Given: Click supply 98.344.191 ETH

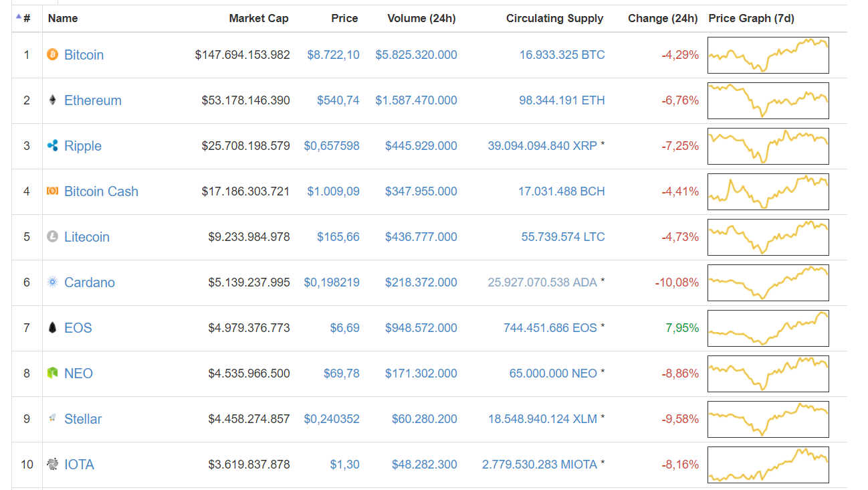Looking at the screenshot, I should point(562,100).
